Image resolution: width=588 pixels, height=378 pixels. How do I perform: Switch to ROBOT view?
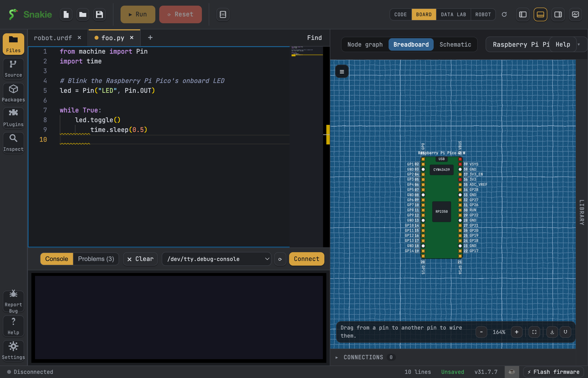[483, 14]
